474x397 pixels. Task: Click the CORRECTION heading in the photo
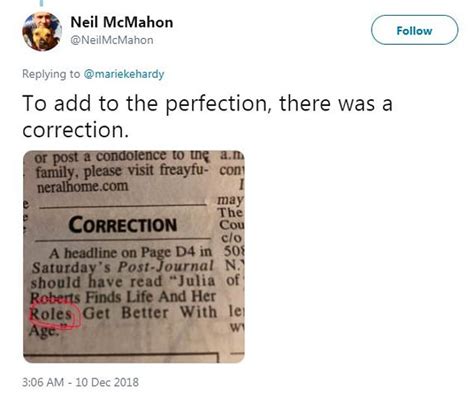coord(123,225)
